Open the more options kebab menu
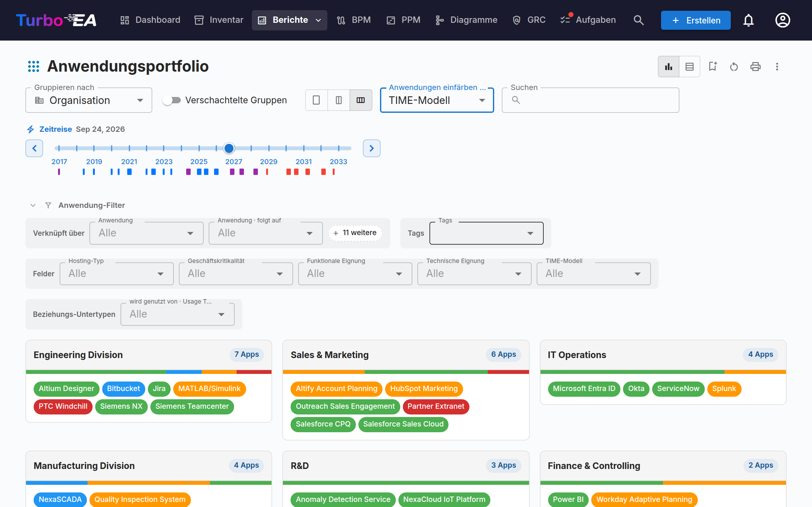The image size is (812, 507). coord(777,67)
